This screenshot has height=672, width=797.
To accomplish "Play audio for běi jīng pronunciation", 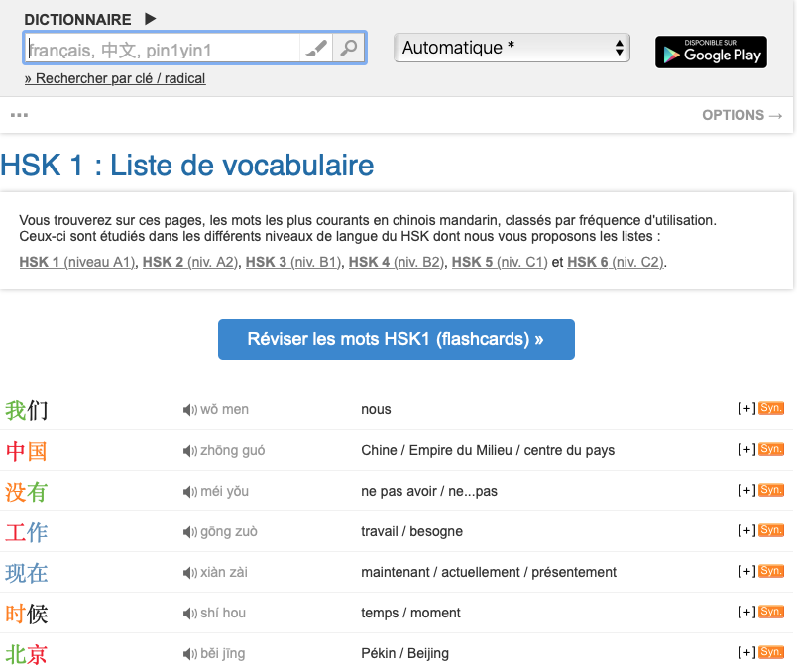I will 189,654.
